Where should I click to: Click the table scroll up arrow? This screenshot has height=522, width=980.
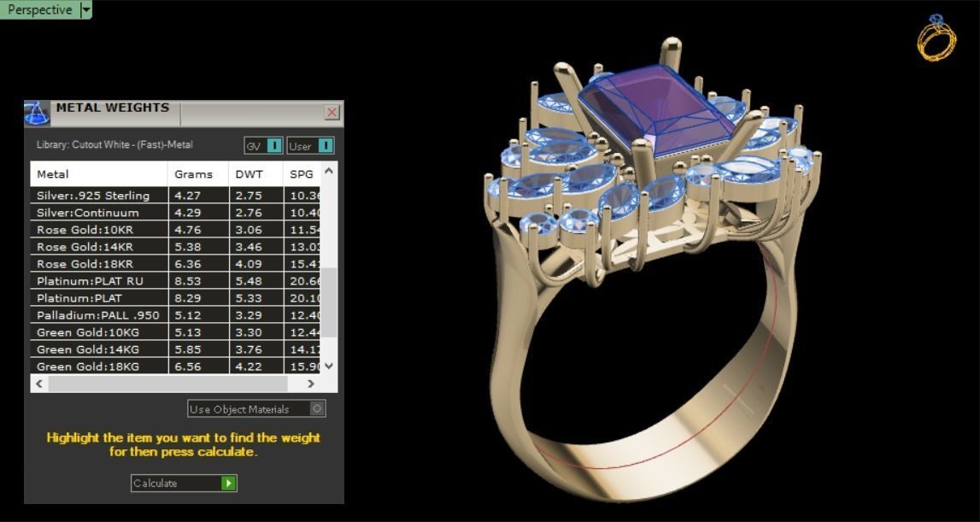click(x=330, y=171)
